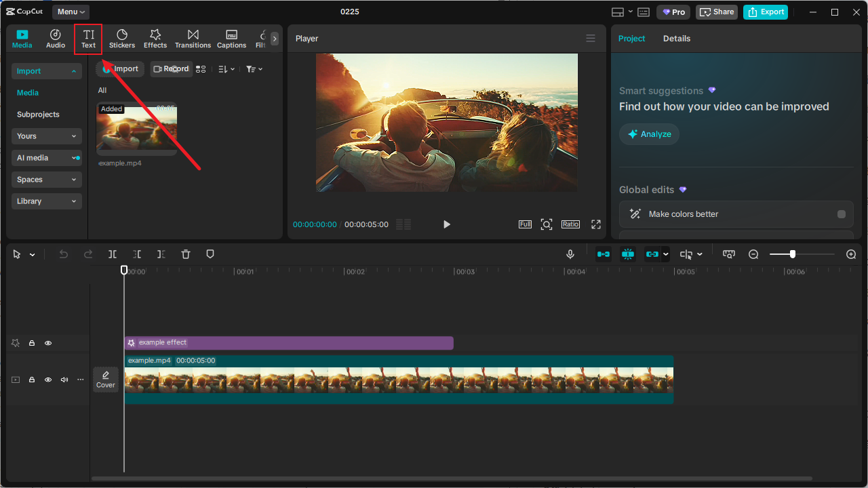Screen dimensions: 868x488
Task: Click the microphone icon to record voiceover
Action: click(570, 253)
